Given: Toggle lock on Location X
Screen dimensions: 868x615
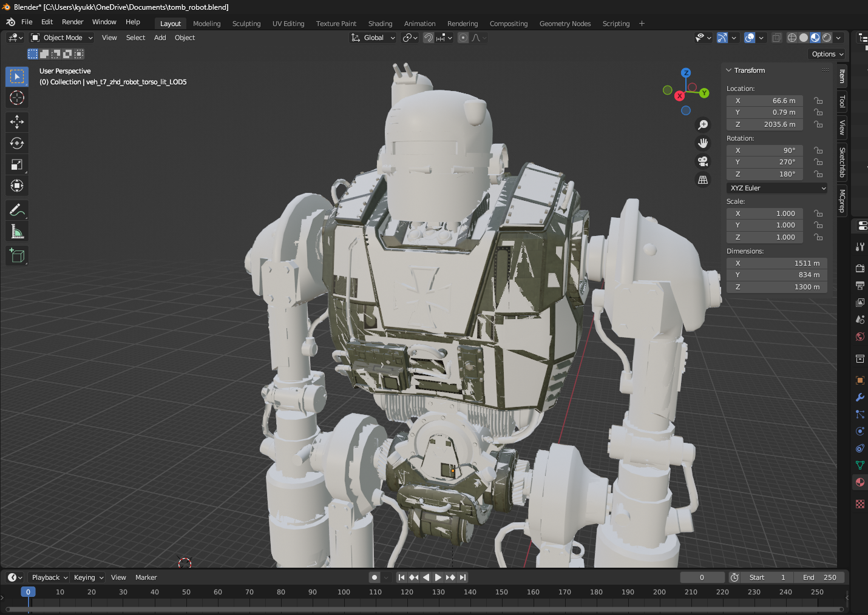Looking at the screenshot, I should [x=818, y=101].
